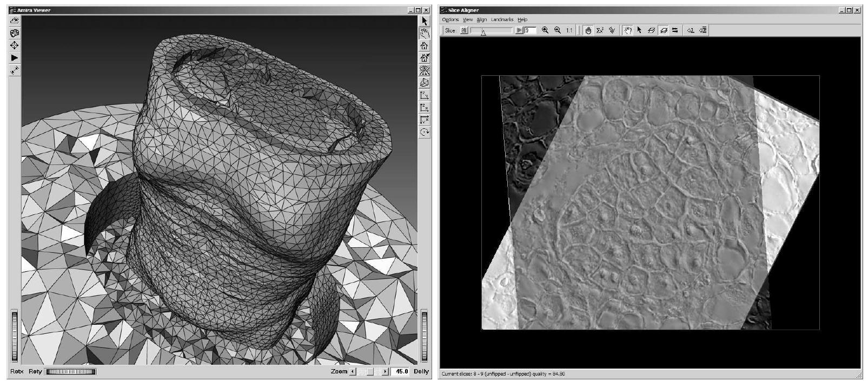Viewport: 868px width, 381px height.
Task: Click the swap arrows icon in Slice Aligner toolbar
Action: click(x=675, y=31)
